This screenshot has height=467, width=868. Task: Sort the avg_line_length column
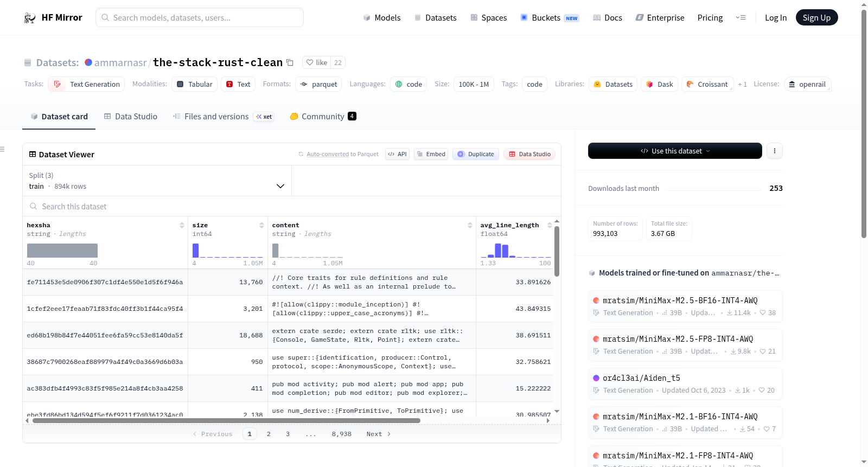point(550,225)
